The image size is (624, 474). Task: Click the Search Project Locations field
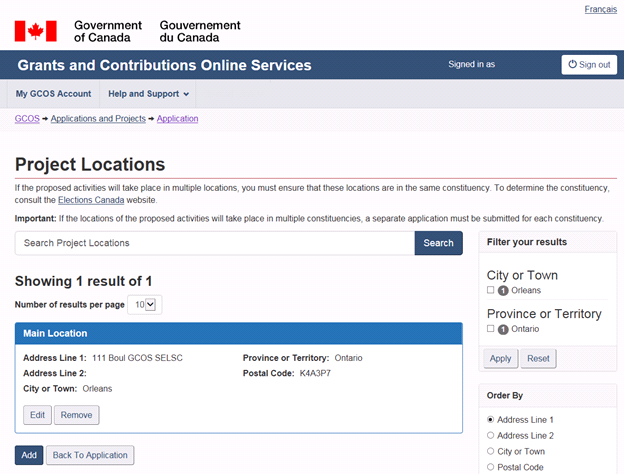click(214, 243)
